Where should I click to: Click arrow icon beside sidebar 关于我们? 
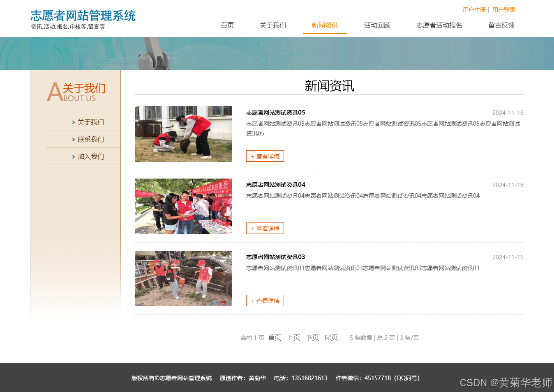click(74, 122)
